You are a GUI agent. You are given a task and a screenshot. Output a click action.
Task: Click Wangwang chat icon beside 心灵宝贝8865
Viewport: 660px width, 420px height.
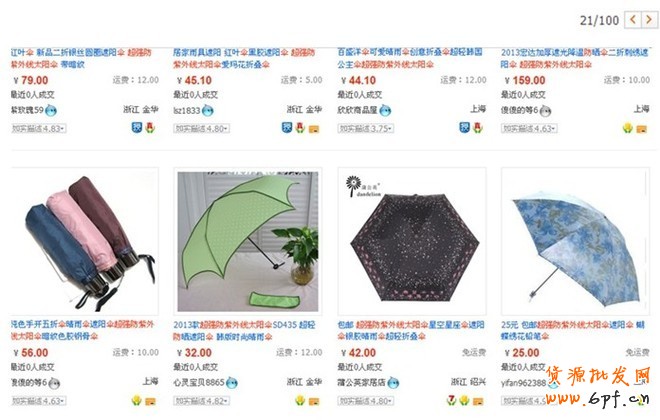click(x=232, y=383)
